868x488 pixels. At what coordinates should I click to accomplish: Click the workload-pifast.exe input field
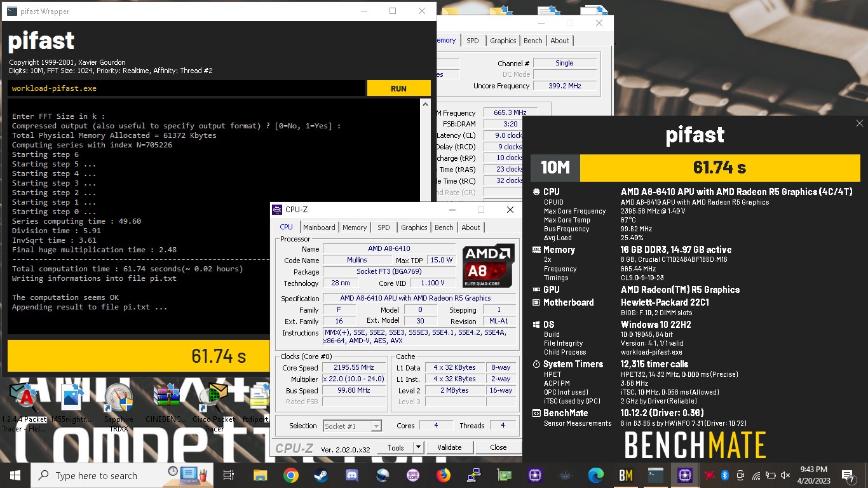(187, 88)
